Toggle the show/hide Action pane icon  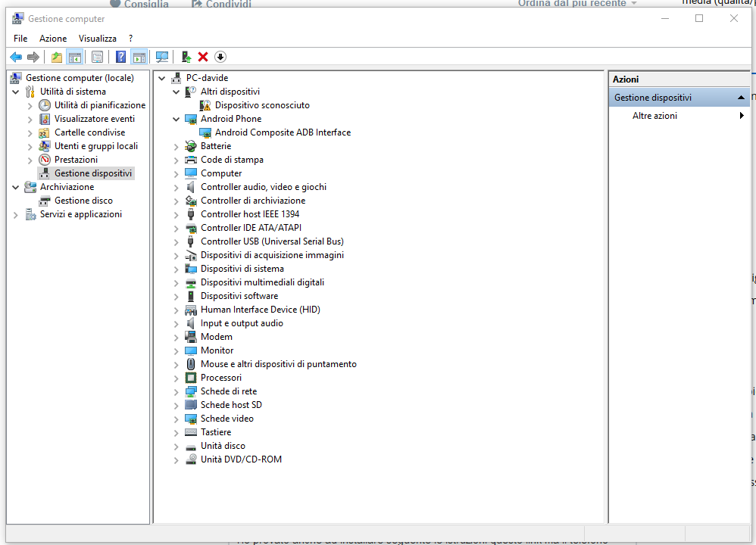coord(139,57)
